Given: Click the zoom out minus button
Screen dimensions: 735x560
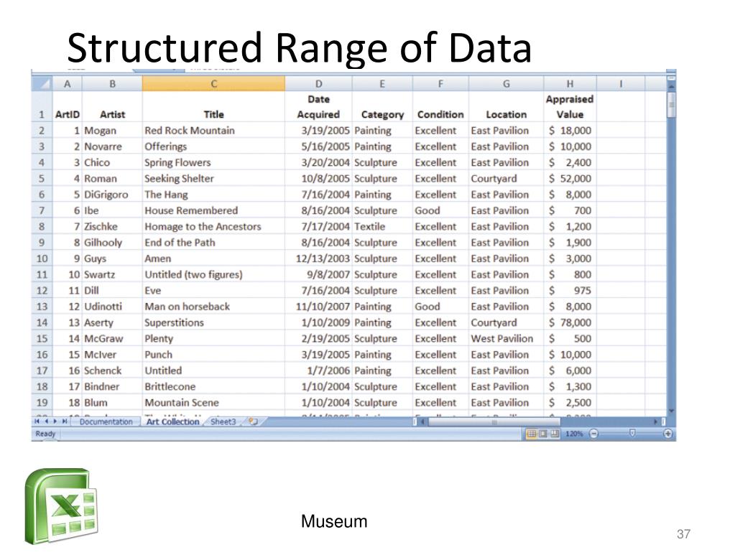Looking at the screenshot, I should (594, 434).
